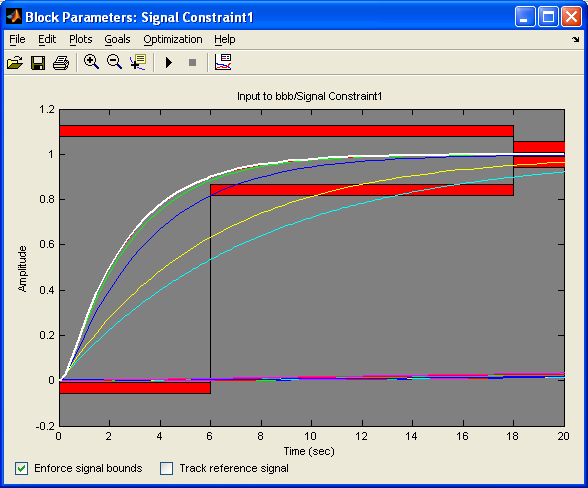Screen dimensions: 588x488
Task: Open the Optimization menu
Action: pos(173,39)
